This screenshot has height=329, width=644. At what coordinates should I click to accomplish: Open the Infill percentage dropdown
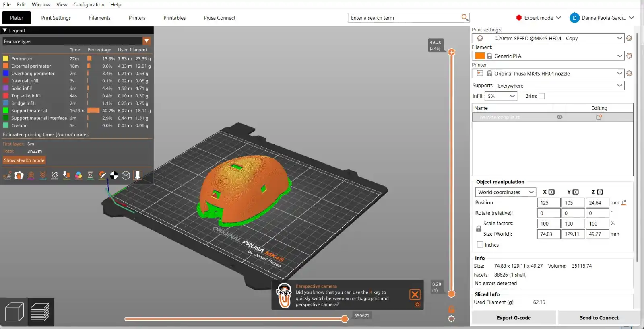tap(501, 96)
